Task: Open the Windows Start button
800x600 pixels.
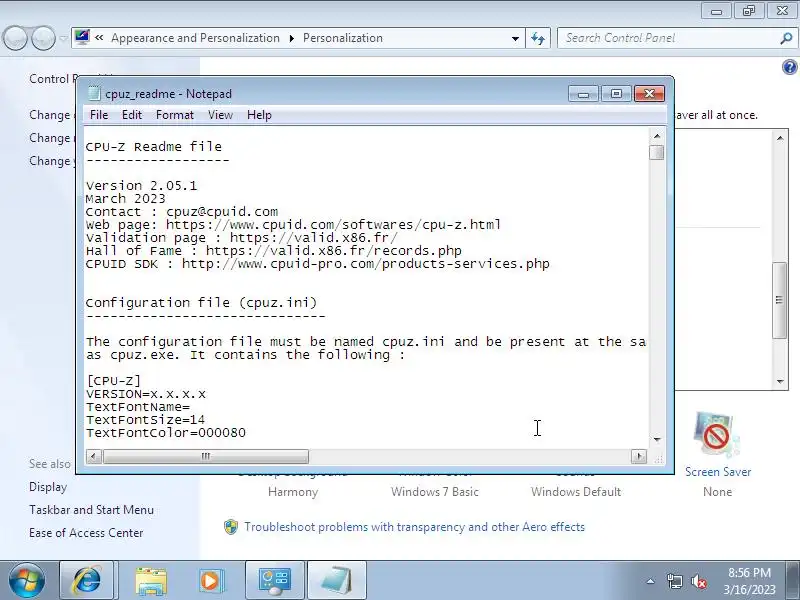Action: click(x=27, y=581)
